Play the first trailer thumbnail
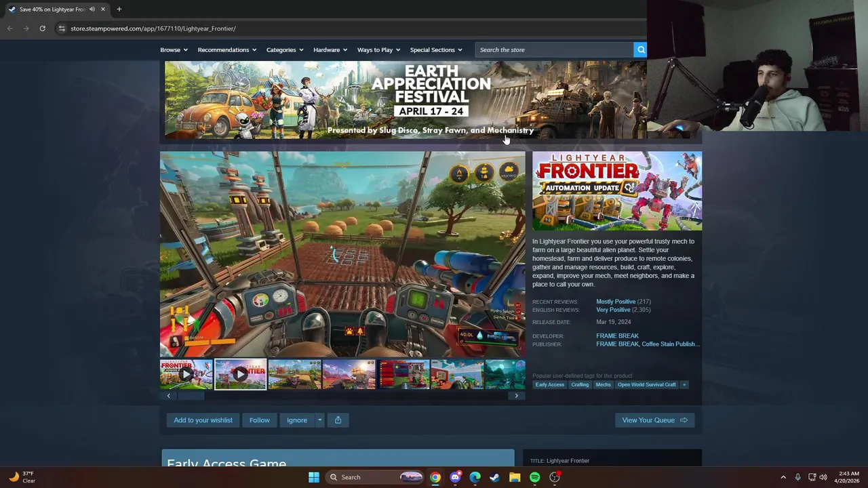The height and width of the screenshot is (488, 868). click(186, 374)
